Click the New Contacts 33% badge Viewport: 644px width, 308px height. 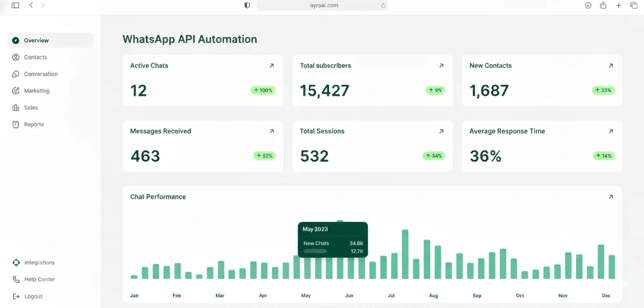(603, 90)
